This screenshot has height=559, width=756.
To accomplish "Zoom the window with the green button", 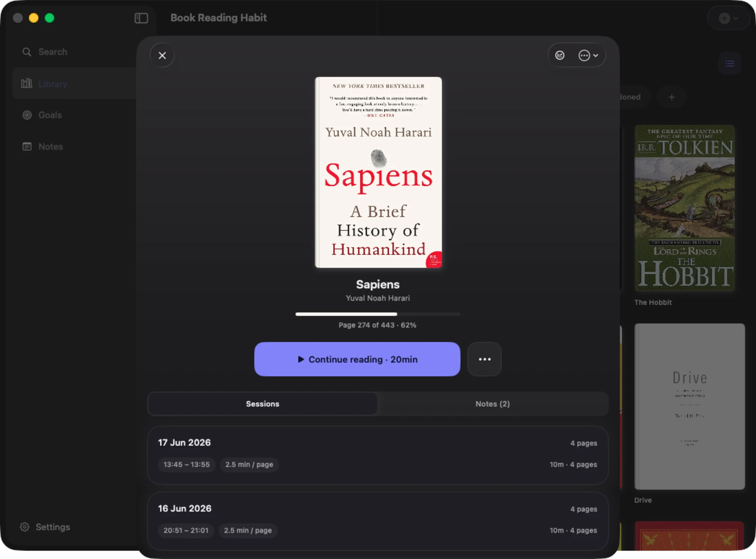I will 49,18.
